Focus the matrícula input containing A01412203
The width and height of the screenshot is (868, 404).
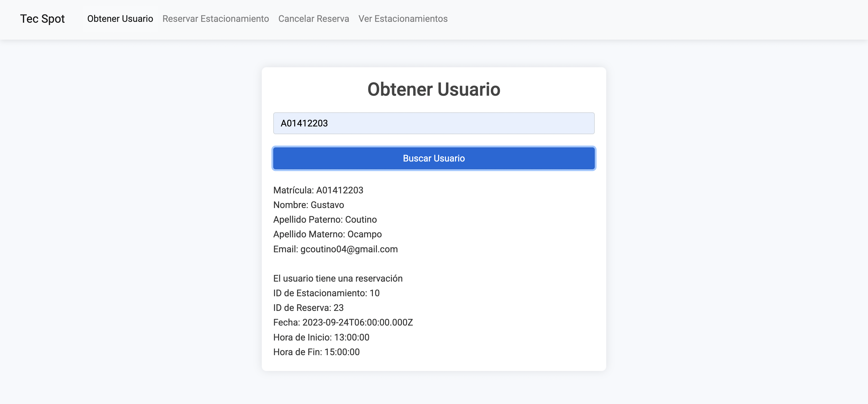tap(433, 123)
